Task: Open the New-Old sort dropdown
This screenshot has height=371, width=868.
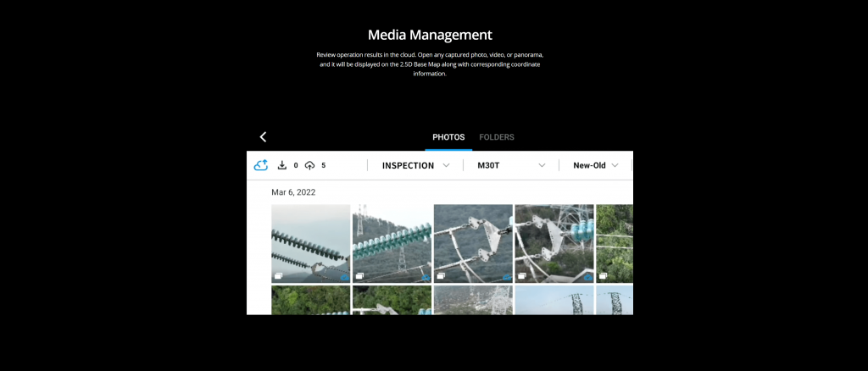Action: (x=596, y=165)
